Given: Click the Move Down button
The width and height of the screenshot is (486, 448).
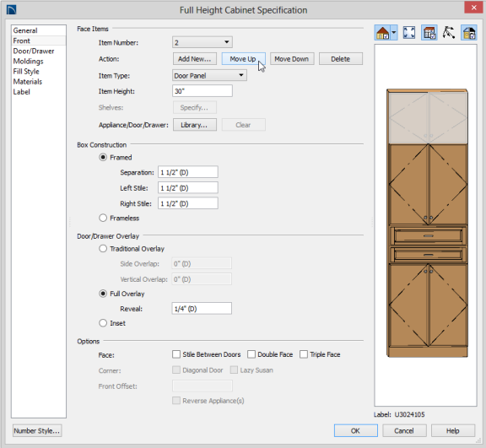Looking at the screenshot, I should pyautogui.click(x=292, y=59).
